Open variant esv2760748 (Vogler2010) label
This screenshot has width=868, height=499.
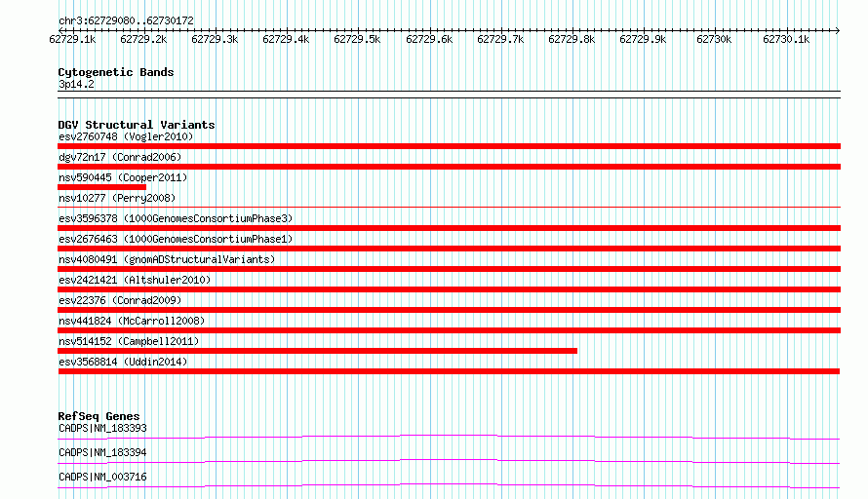click(126, 136)
